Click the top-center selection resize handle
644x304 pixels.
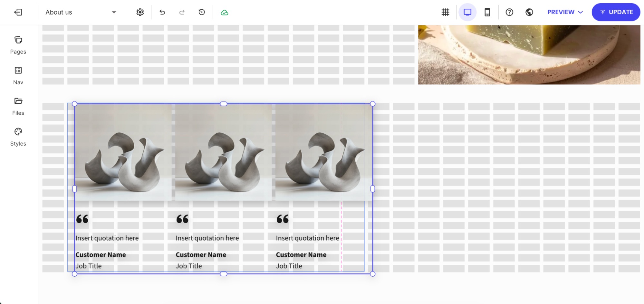point(224,104)
